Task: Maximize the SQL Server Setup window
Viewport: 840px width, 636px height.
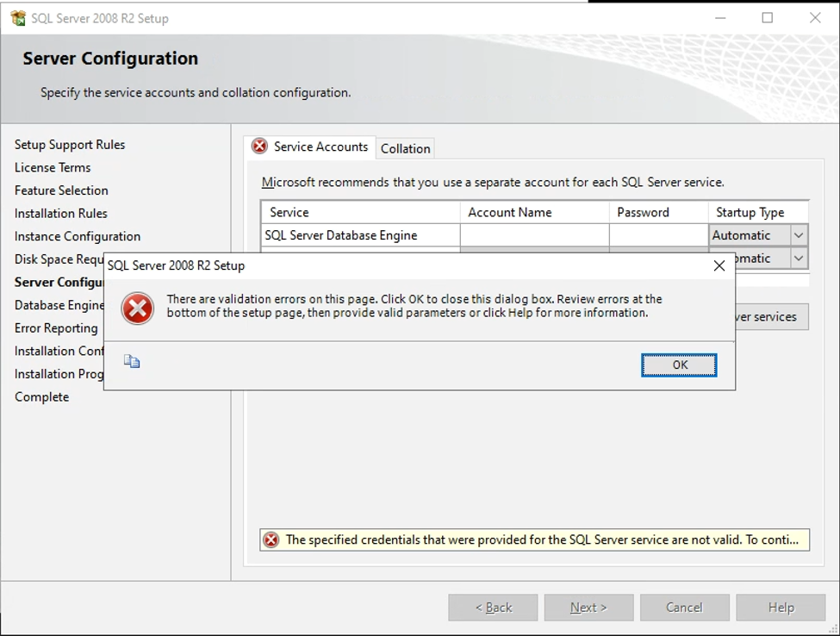Action: pos(767,18)
